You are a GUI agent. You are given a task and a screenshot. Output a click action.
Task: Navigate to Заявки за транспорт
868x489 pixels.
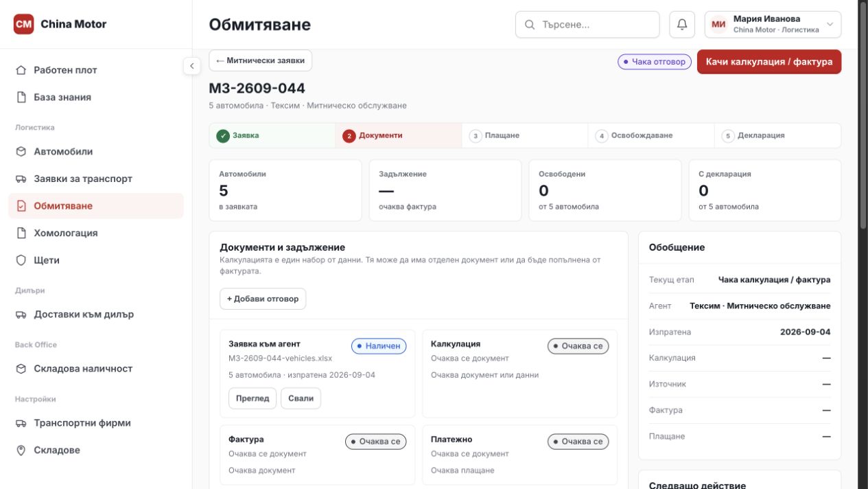96,179
